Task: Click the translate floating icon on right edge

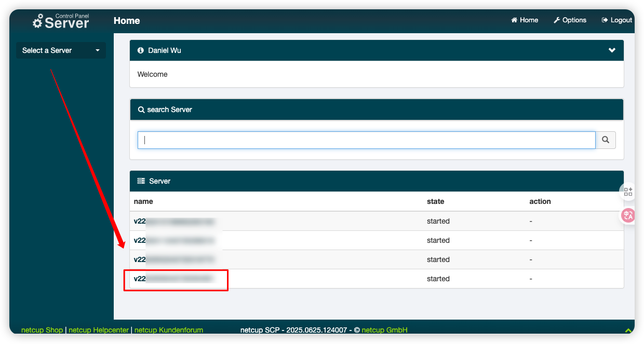Action: (x=628, y=215)
